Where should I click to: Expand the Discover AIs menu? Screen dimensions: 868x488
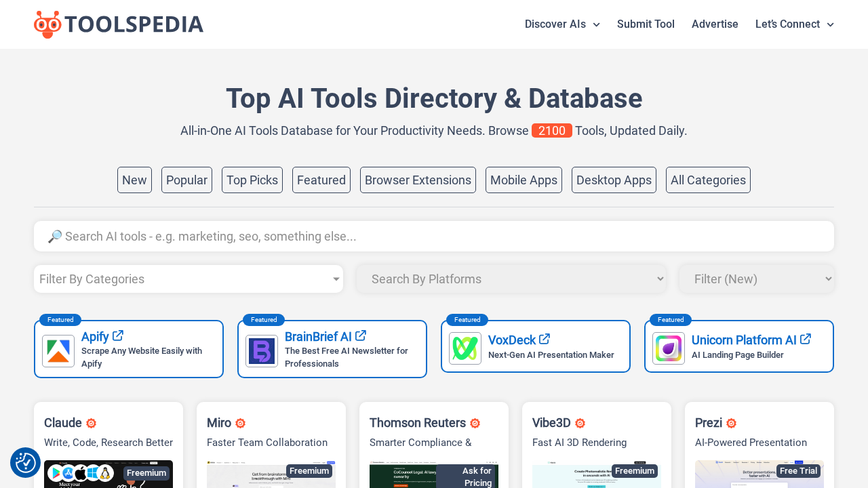click(x=561, y=24)
